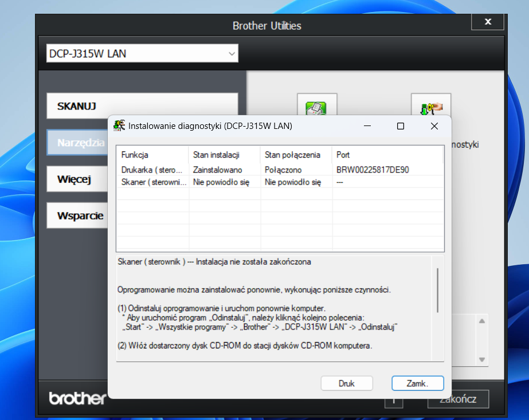Screen dimensions: 529x420
Task: Click the Druk button
Action: (347, 383)
